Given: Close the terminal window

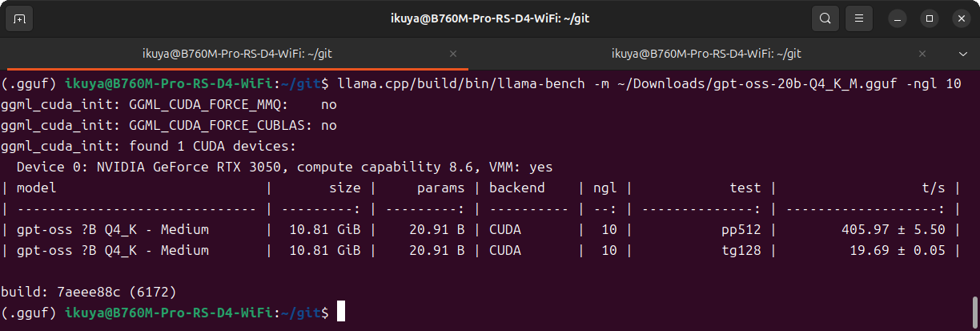Looking at the screenshot, I should pos(961,18).
